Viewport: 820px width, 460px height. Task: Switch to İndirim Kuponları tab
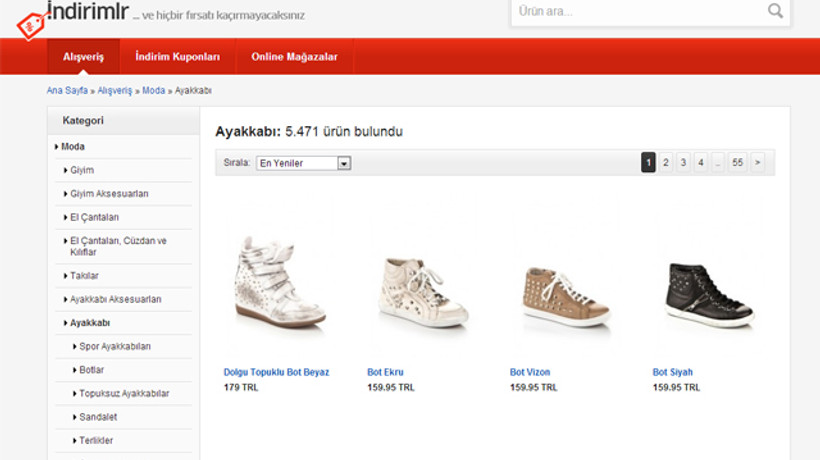(x=177, y=57)
